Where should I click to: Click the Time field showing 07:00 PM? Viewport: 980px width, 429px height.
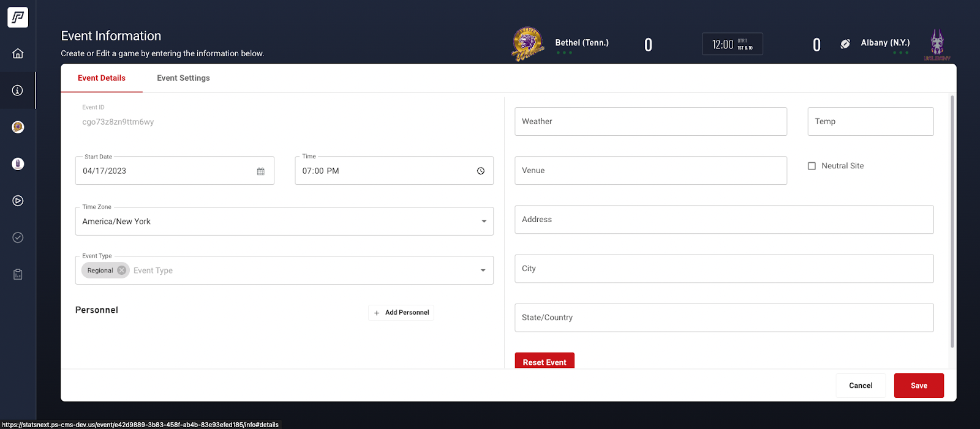pyautogui.click(x=394, y=171)
